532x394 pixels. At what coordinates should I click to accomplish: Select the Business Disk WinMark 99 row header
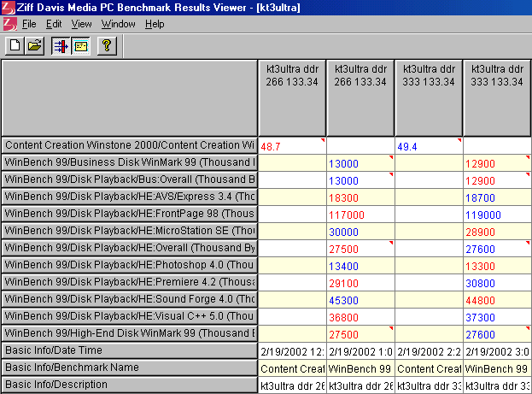[129, 162]
